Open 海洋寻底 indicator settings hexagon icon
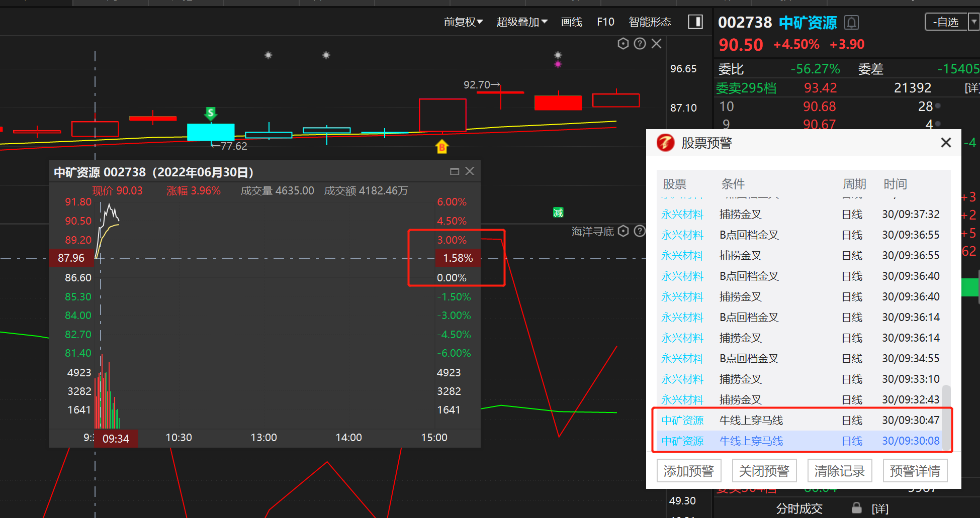 pyautogui.click(x=623, y=231)
